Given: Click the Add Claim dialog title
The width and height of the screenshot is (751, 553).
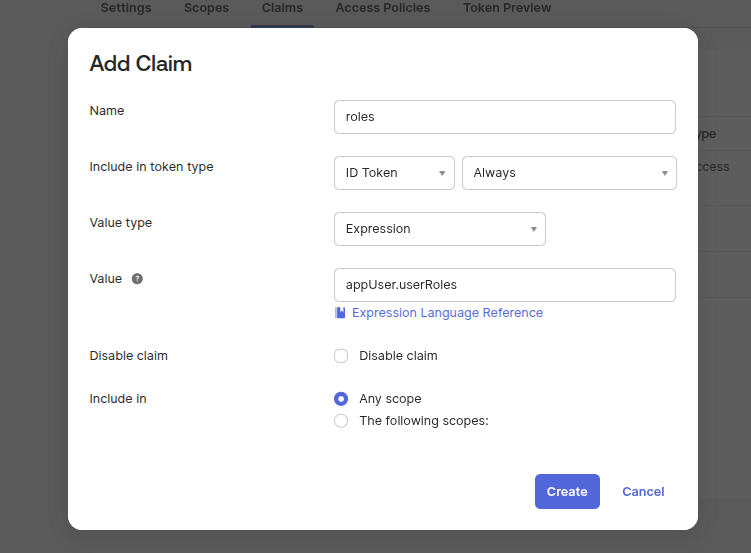Looking at the screenshot, I should pyautogui.click(x=141, y=64).
